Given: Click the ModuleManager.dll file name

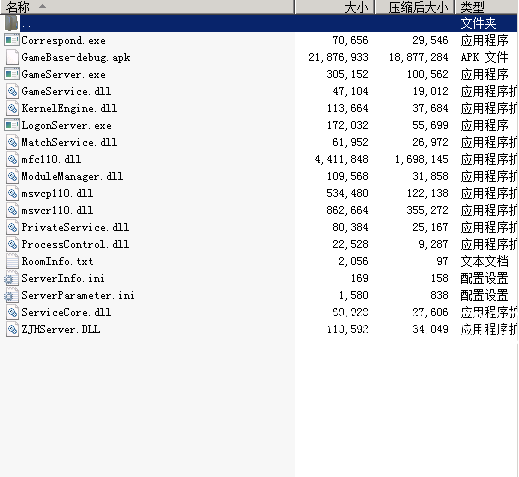Looking at the screenshot, I should (72, 176).
